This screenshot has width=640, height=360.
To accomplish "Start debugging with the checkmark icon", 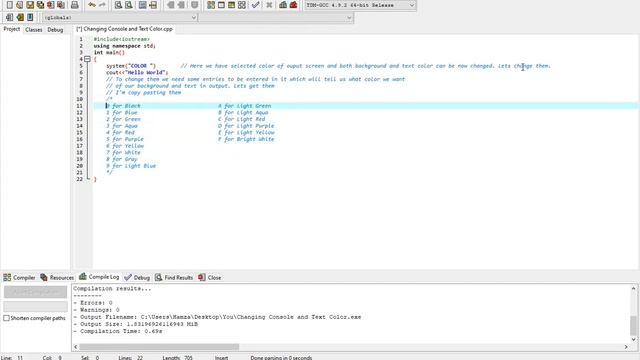I will 256,5.
